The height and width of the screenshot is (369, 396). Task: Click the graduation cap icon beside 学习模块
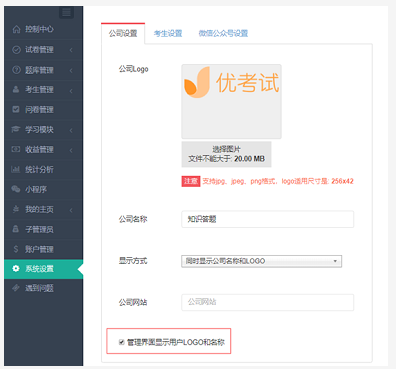(x=16, y=129)
